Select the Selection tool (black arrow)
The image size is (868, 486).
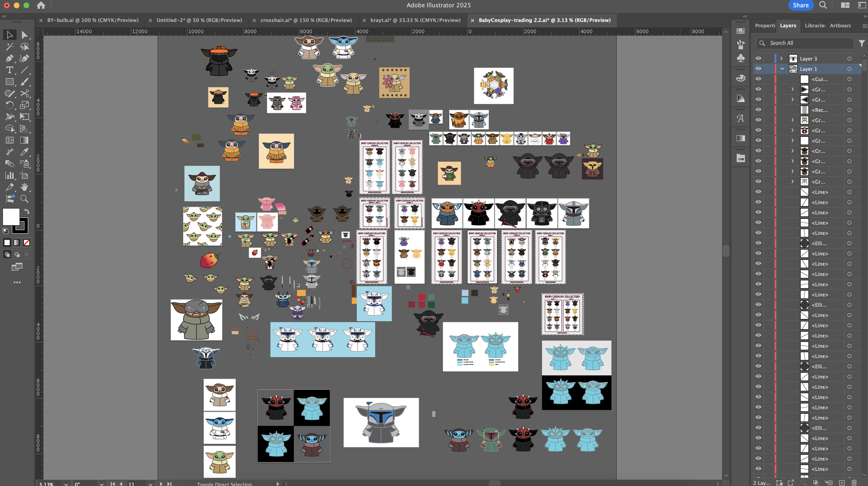9,35
